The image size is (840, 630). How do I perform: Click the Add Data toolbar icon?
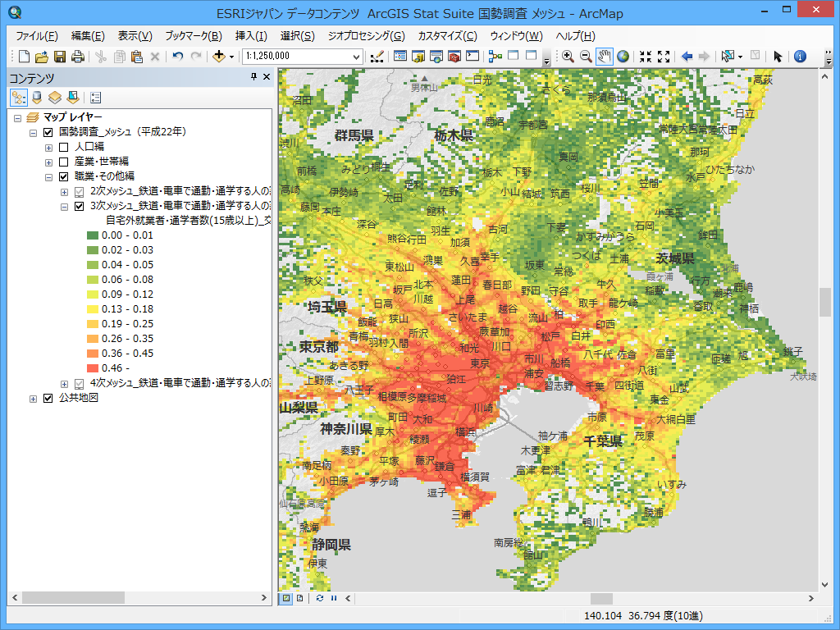tap(218, 57)
